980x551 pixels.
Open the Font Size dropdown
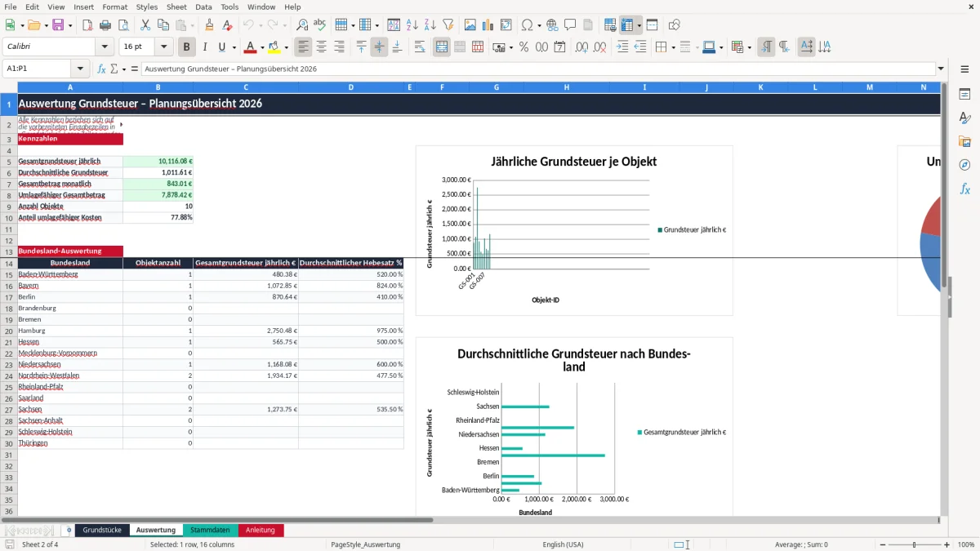(163, 47)
